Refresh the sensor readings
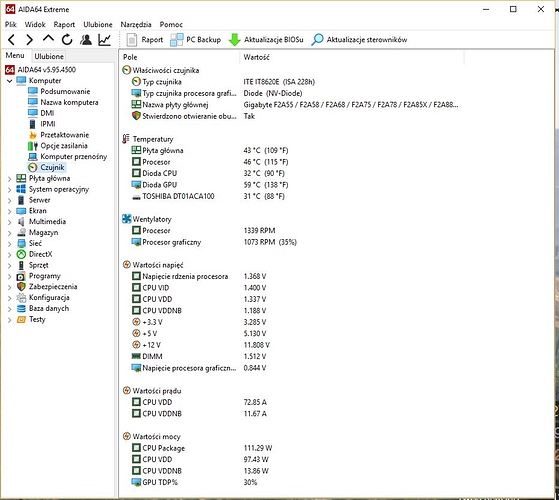The image size is (559, 500). point(67,40)
